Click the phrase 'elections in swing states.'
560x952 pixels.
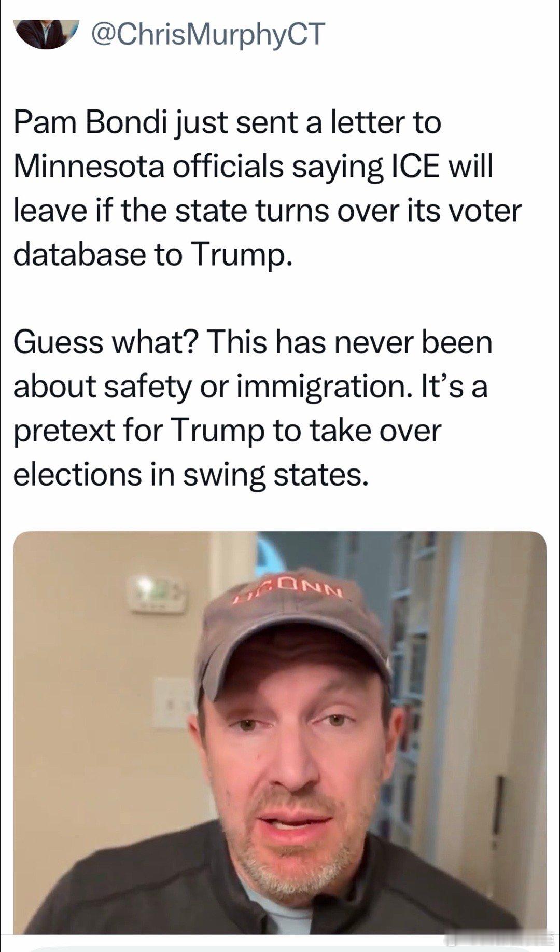click(191, 475)
